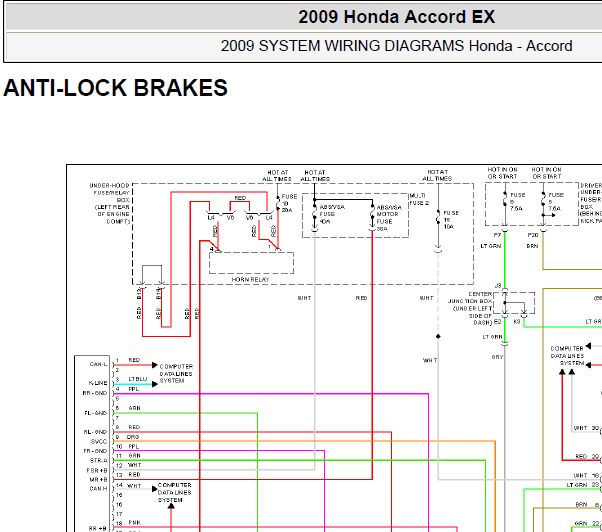602x532 pixels.
Task: Click the 'UNDER-HOOD FUSE/RELAY BOX' label
Action: (x=111, y=193)
